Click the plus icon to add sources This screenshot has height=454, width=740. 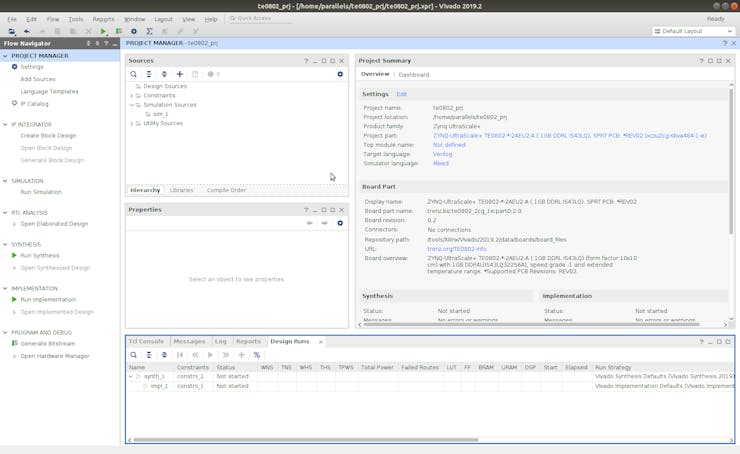(x=180, y=74)
